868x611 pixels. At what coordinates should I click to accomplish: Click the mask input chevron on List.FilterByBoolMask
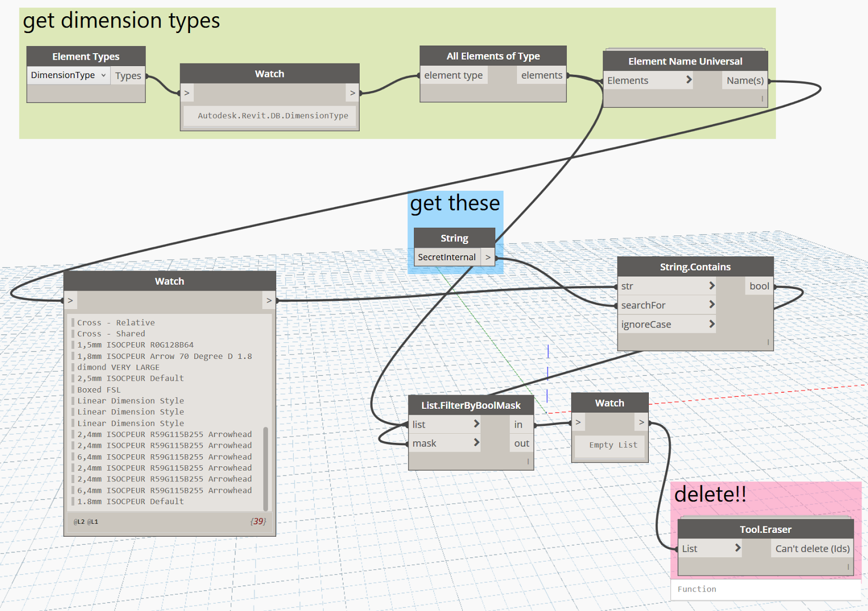point(476,443)
